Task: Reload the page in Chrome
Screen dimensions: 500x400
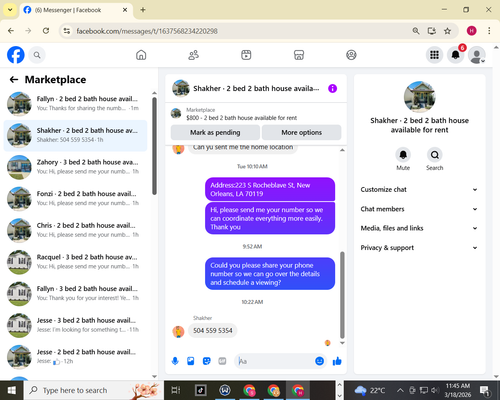Action: pos(46,31)
